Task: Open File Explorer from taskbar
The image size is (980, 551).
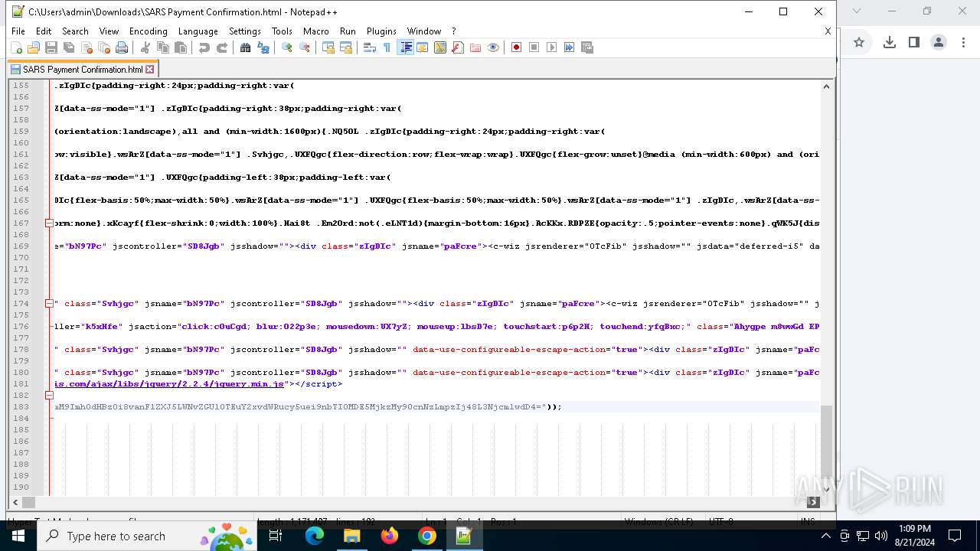Action: point(351,536)
